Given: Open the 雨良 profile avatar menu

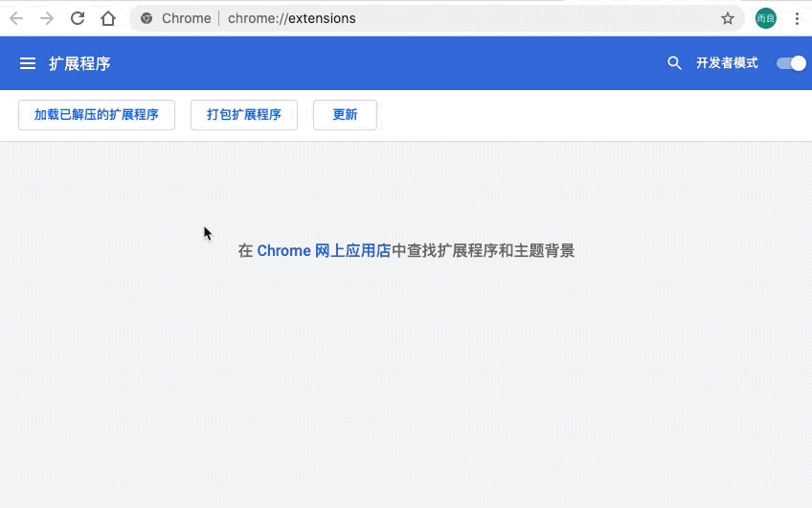Looking at the screenshot, I should point(765,18).
